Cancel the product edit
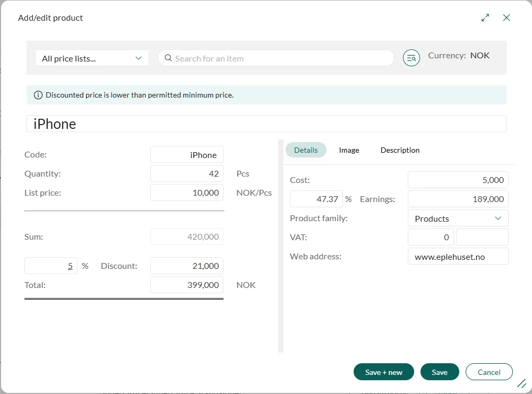The height and width of the screenshot is (394, 532). (488, 372)
